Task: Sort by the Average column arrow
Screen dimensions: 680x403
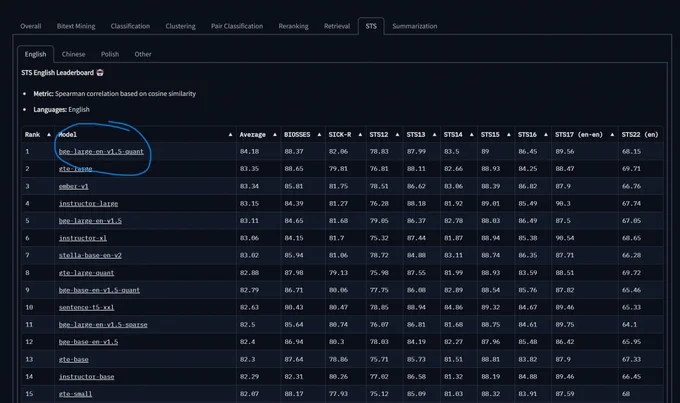Action: [x=275, y=135]
